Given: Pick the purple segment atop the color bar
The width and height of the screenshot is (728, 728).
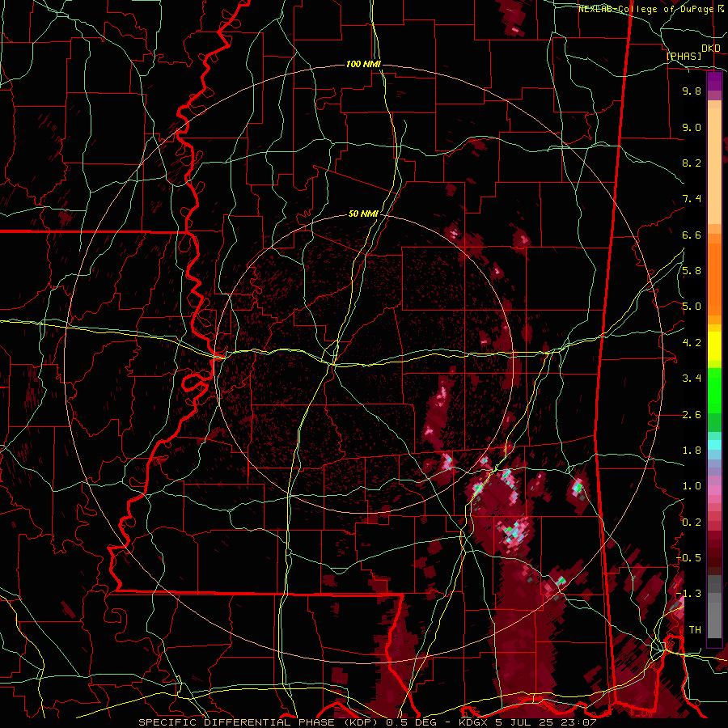Looking at the screenshot, I should (x=714, y=82).
